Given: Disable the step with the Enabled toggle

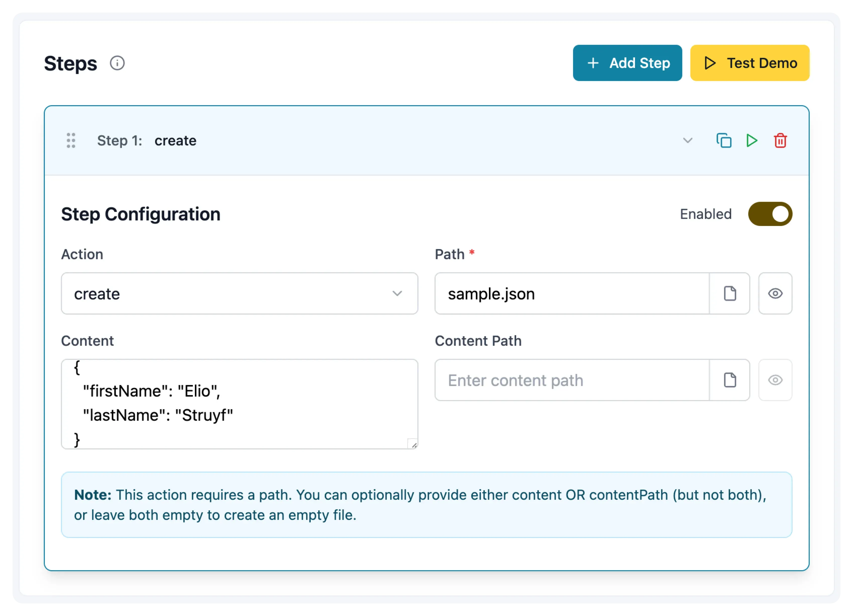Looking at the screenshot, I should (x=770, y=214).
